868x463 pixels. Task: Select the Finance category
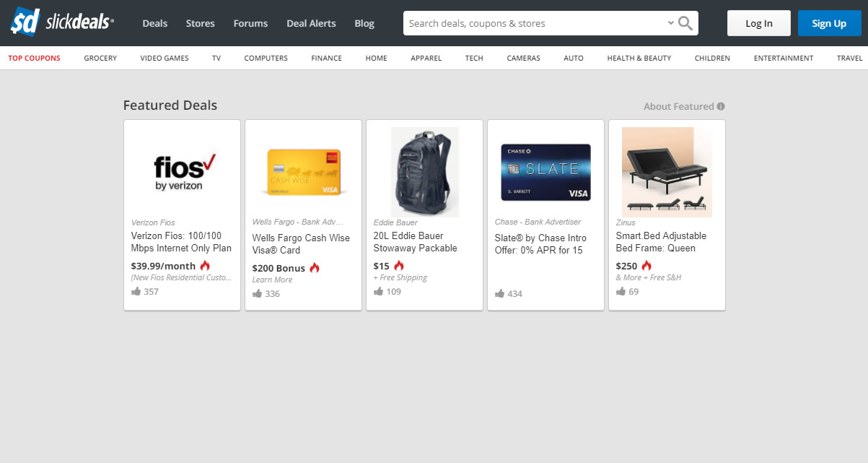(x=326, y=58)
